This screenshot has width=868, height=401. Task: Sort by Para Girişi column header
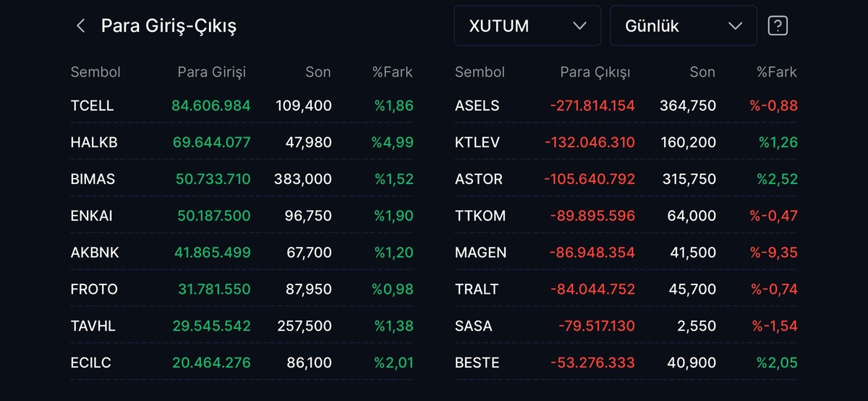pyautogui.click(x=212, y=72)
